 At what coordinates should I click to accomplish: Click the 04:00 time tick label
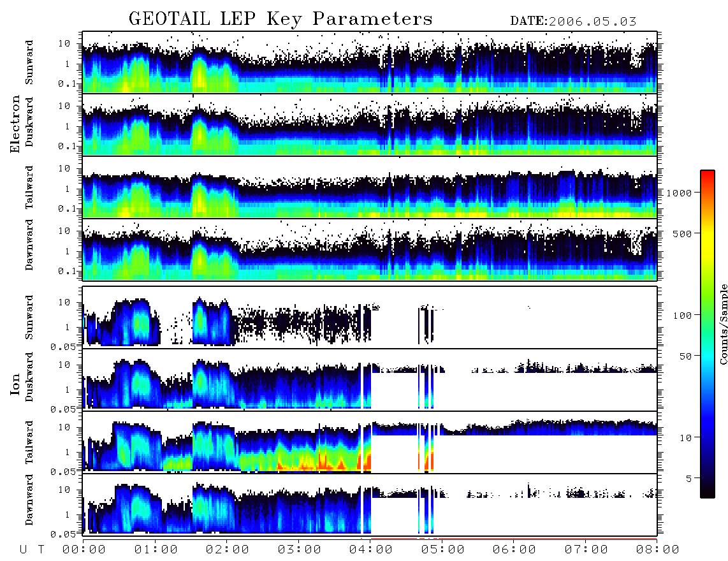pyautogui.click(x=371, y=550)
